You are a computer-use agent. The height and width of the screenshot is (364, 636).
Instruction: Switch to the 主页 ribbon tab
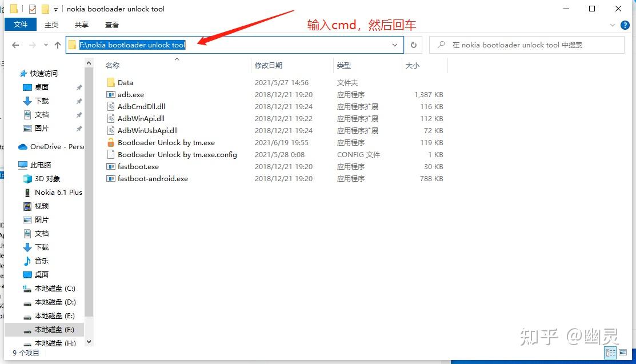pos(51,25)
